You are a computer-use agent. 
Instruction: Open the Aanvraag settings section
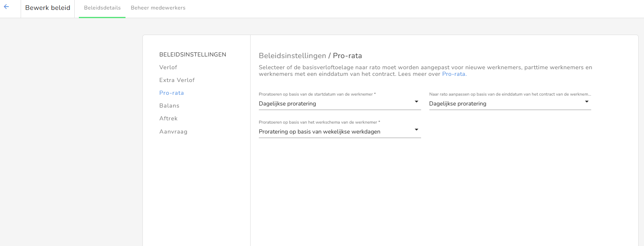tap(173, 132)
